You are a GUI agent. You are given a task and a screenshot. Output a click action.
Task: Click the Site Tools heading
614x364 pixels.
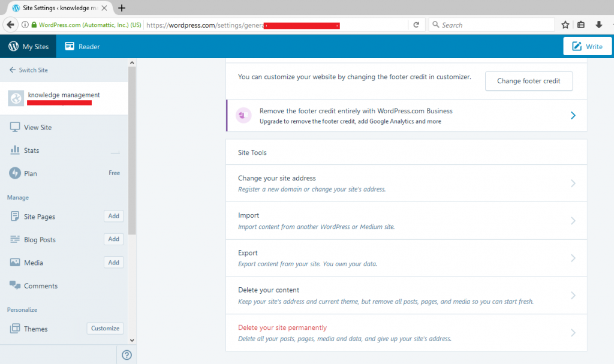pos(252,152)
